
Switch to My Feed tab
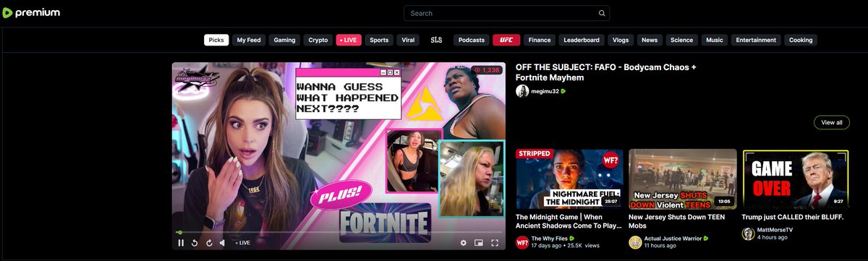(x=250, y=40)
